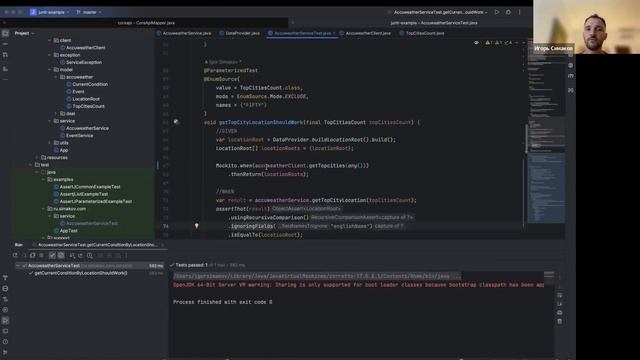Screen dimensions: 640x360
Task: Click the run gutter icon beside getTopCityLocationShouldWork
Action: [x=176, y=122]
